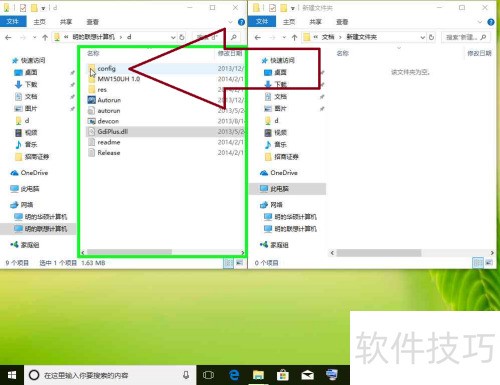Switch to large icons view in right window
This screenshot has width=500, height=385.
point(489,263)
